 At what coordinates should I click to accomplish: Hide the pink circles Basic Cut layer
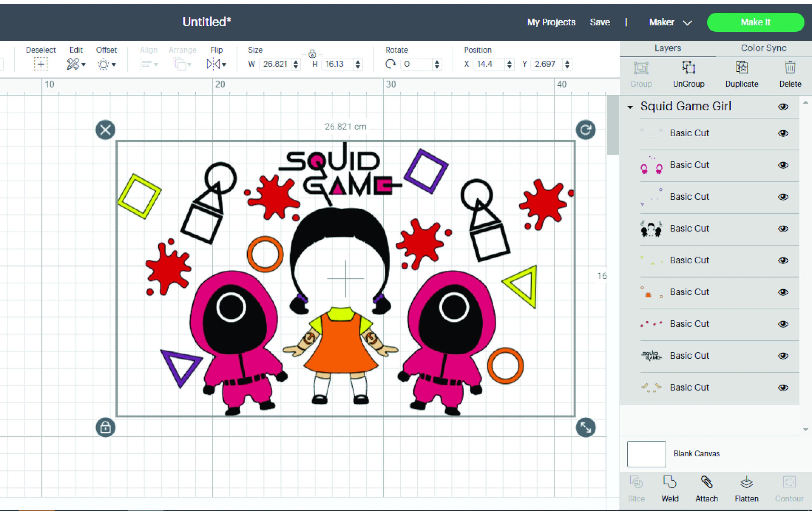[783, 165]
